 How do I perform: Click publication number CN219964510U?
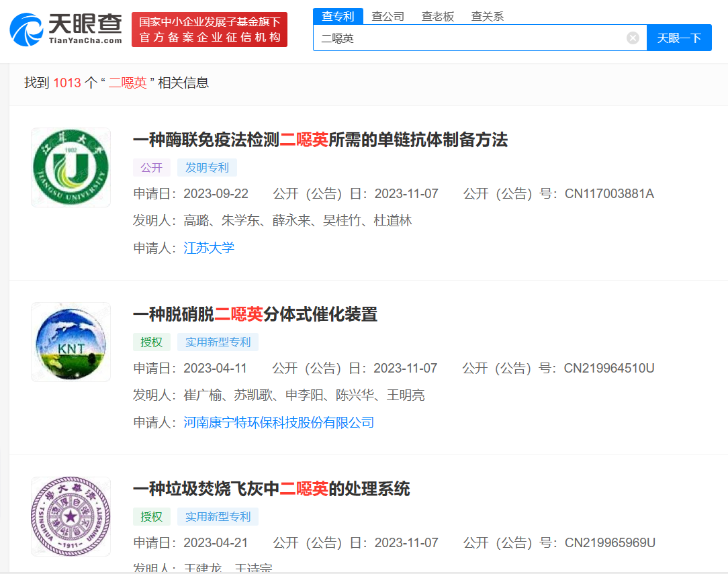tap(609, 368)
